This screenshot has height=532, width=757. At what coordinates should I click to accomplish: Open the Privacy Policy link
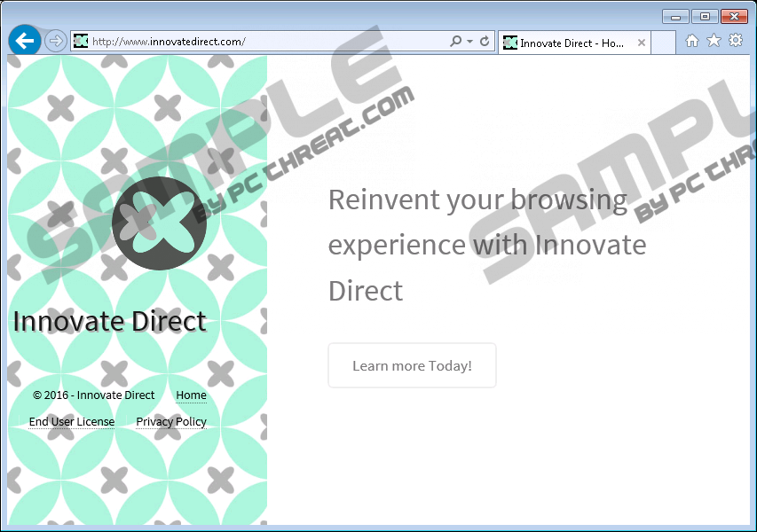[171, 422]
